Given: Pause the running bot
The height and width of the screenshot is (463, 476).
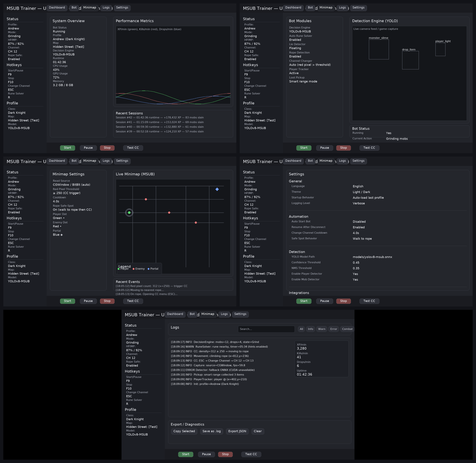Looking at the screenshot, I should point(206,454).
